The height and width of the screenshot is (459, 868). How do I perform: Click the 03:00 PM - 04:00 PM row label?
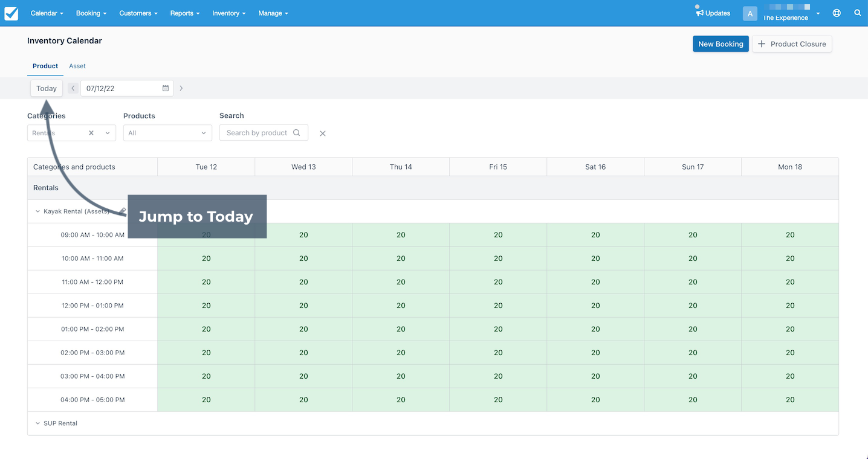click(x=92, y=376)
